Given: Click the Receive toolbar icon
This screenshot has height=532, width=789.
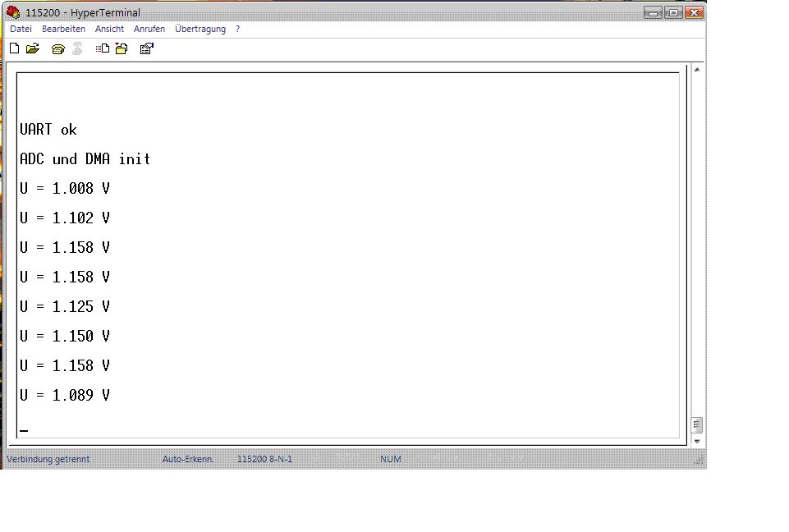Looking at the screenshot, I should 122,48.
